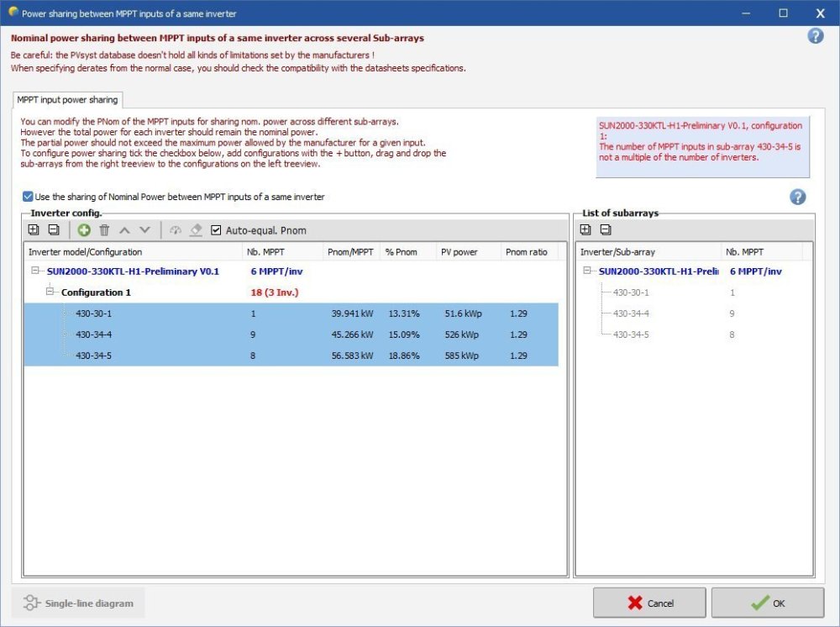840x627 pixels.
Task: Toggle sharing of Nominal Power checkbox
Action: coord(29,197)
